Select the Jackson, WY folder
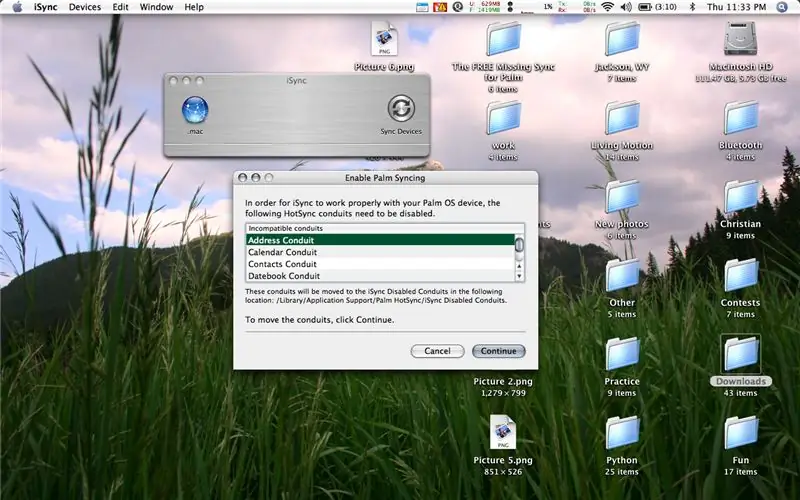 pos(622,39)
